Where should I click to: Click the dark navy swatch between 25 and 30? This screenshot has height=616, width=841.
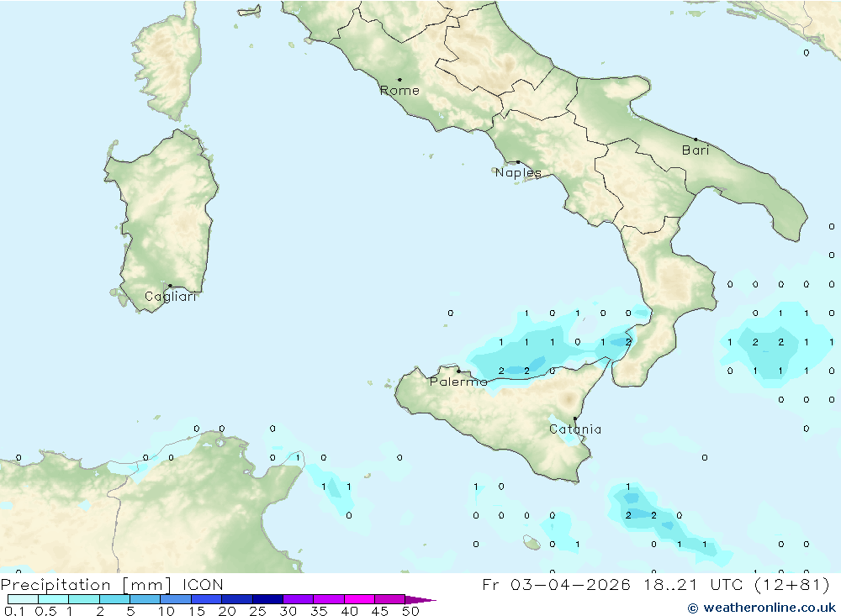pos(267,599)
